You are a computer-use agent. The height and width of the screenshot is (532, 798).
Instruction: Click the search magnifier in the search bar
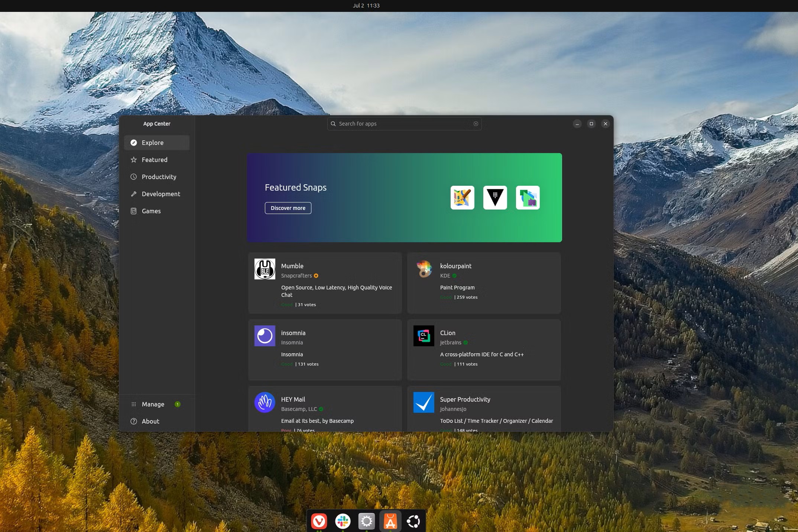pyautogui.click(x=333, y=124)
